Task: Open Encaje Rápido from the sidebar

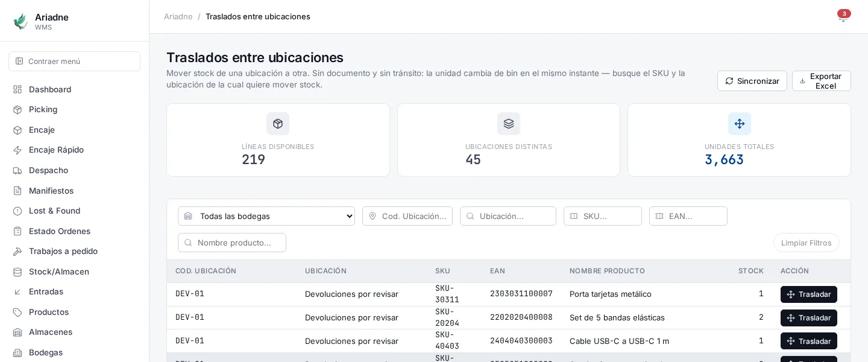Action: (75, 150)
